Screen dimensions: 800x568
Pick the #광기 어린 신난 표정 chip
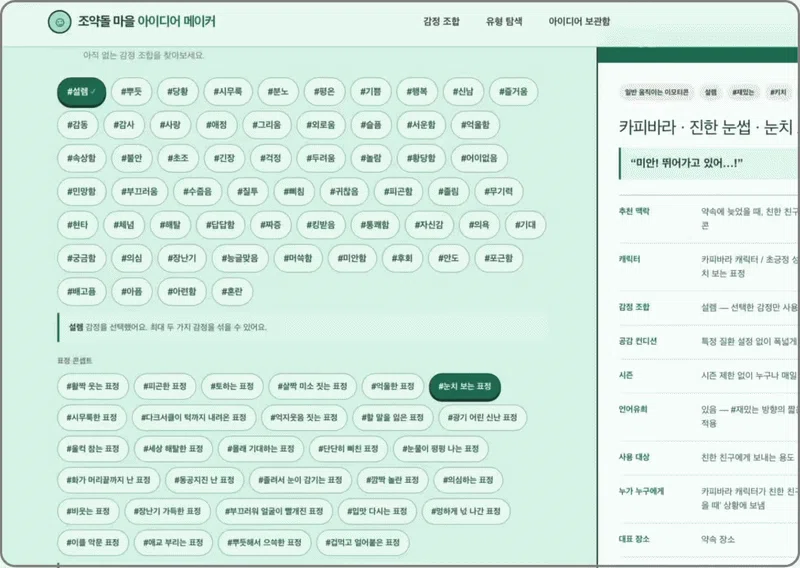(483, 417)
